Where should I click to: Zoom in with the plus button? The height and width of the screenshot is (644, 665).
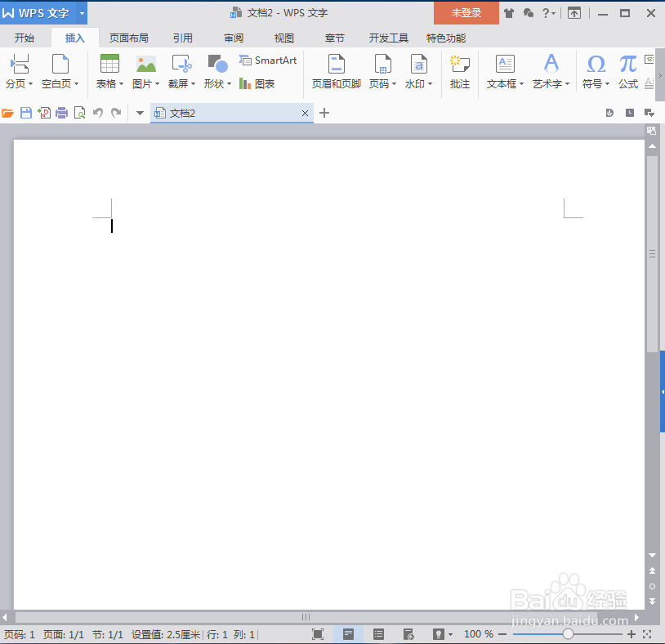[x=632, y=634]
